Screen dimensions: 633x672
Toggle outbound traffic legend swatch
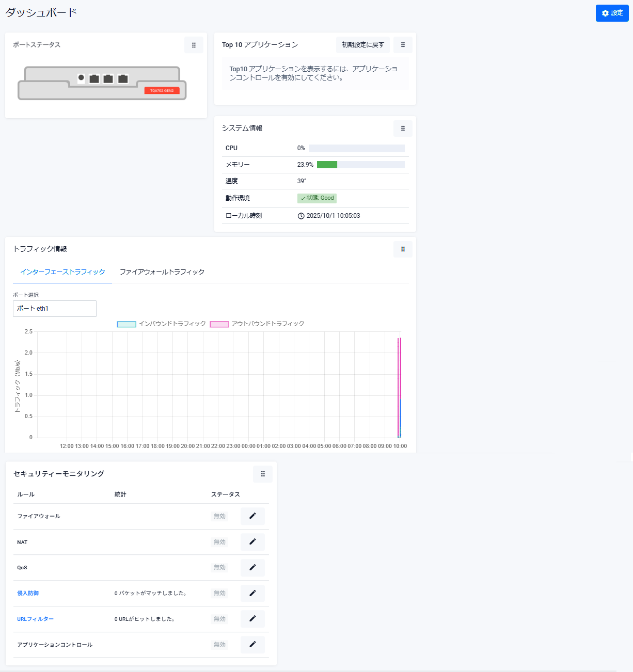219,324
